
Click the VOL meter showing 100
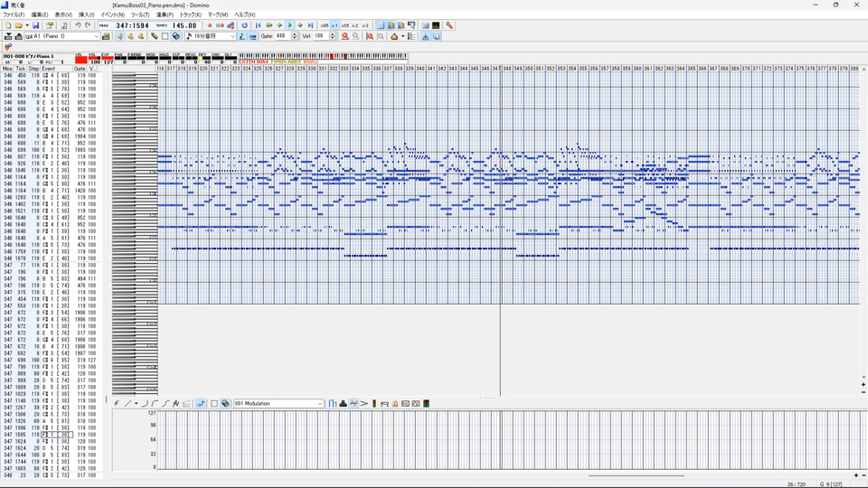[94, 60]
